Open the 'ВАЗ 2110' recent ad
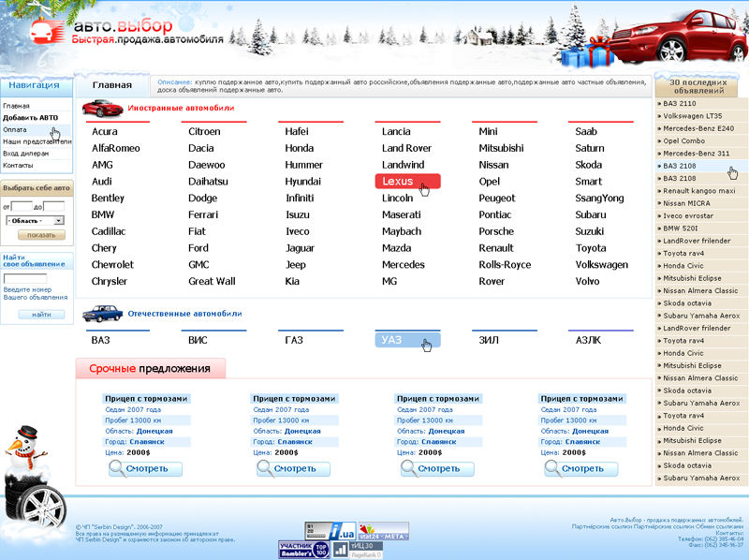 [x=680, y=103]
